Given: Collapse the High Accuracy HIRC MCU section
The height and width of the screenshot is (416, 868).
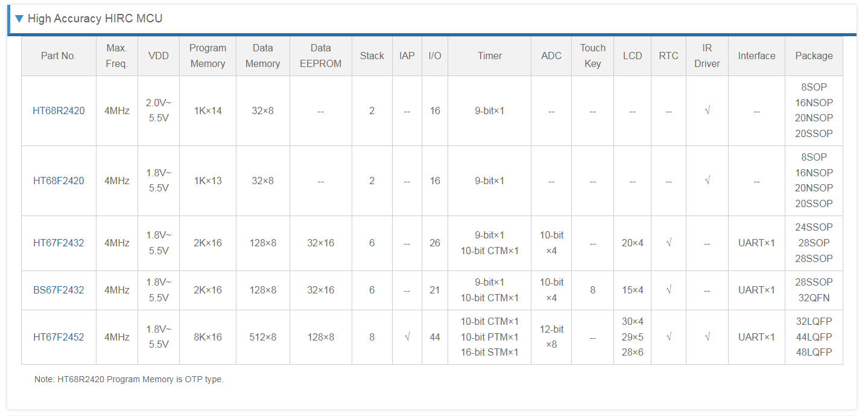Looking at the screenshot, I should point(19,19).
